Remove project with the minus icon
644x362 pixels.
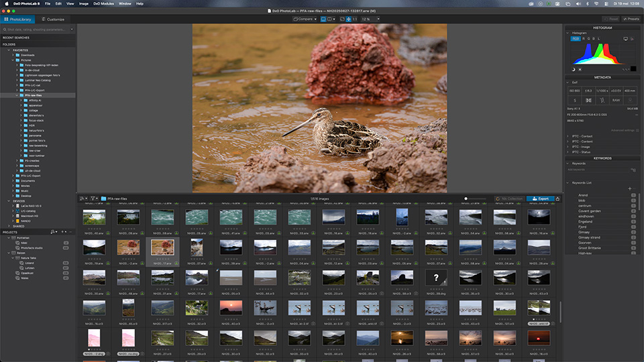70,232
